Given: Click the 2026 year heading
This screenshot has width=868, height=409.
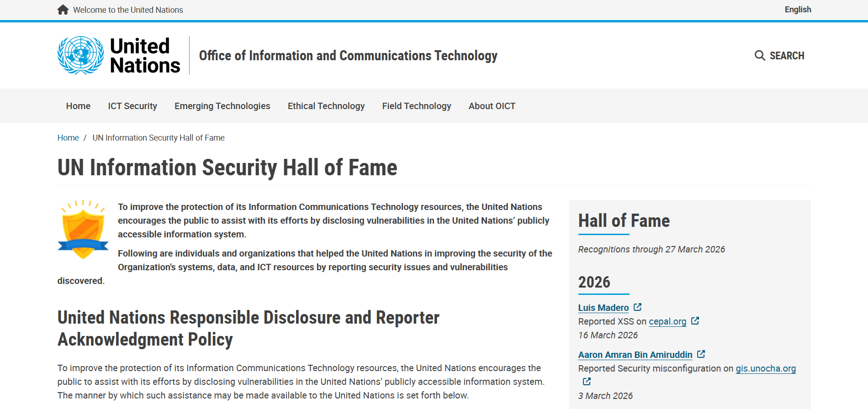Looking at the screenshot, I should pyautogui.click(x=594, y=282).
